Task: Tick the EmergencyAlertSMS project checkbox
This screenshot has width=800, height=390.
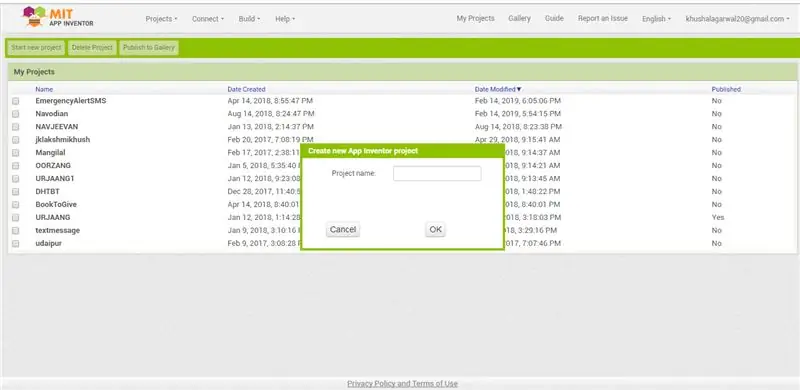Action: pos(16,101)
